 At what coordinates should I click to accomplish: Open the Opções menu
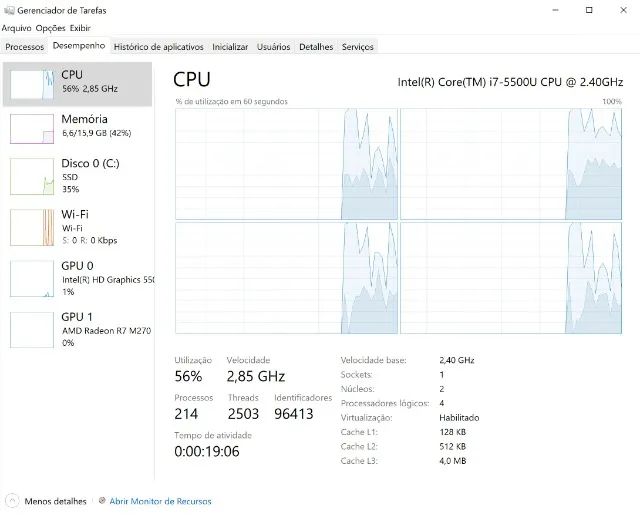tap(50, 28)
